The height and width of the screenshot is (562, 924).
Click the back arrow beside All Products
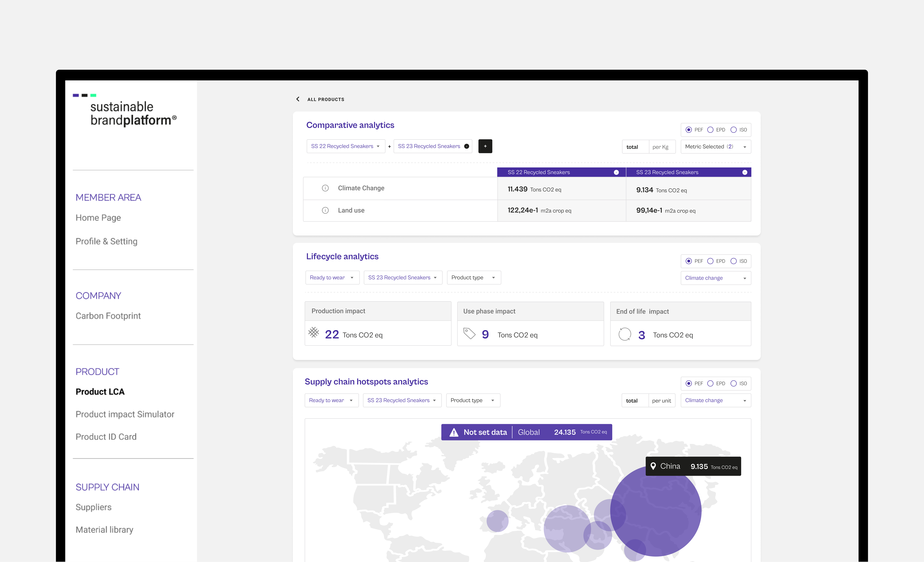pyautogui.click(x=298, y=99)
